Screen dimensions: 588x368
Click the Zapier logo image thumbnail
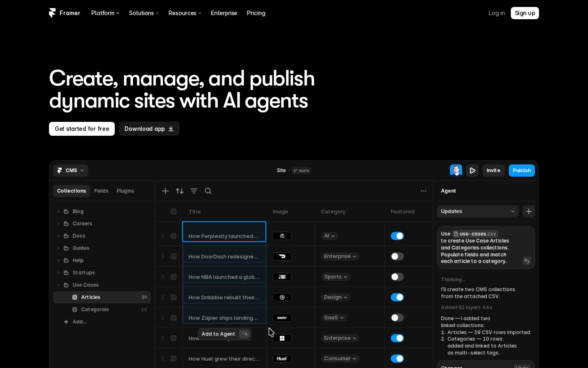coord(282,318)
